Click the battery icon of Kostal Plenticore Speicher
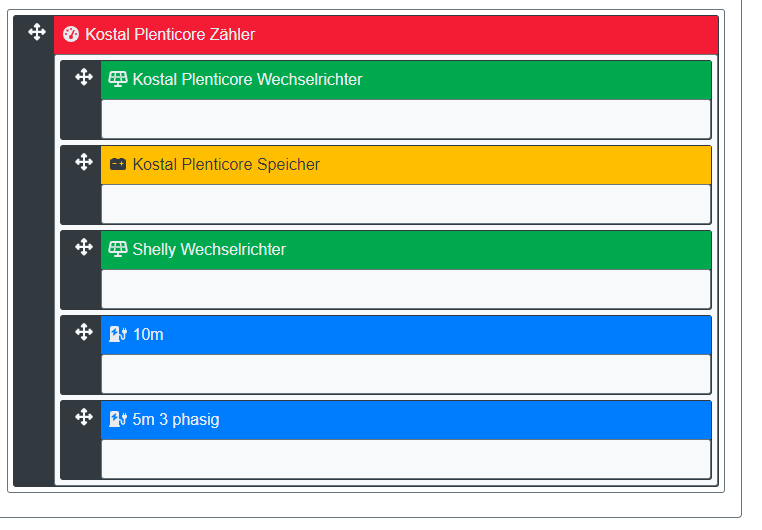 tap(118, 164)
